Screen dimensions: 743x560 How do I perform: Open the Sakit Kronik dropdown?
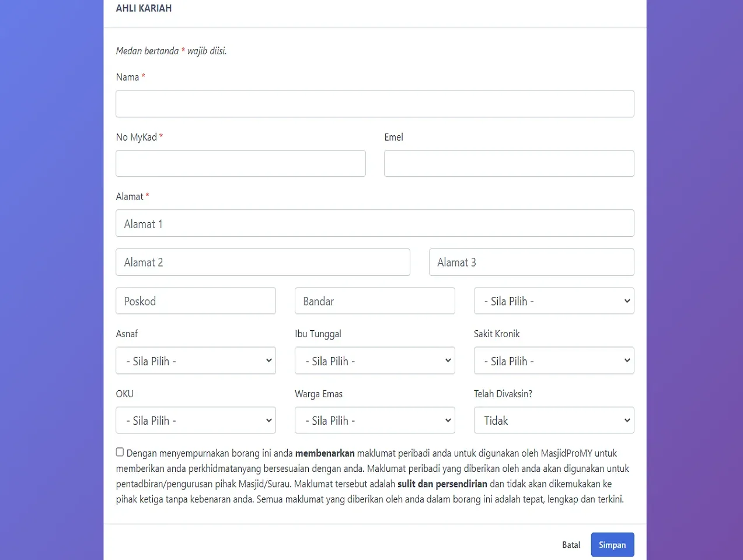[x=553, y=361]
